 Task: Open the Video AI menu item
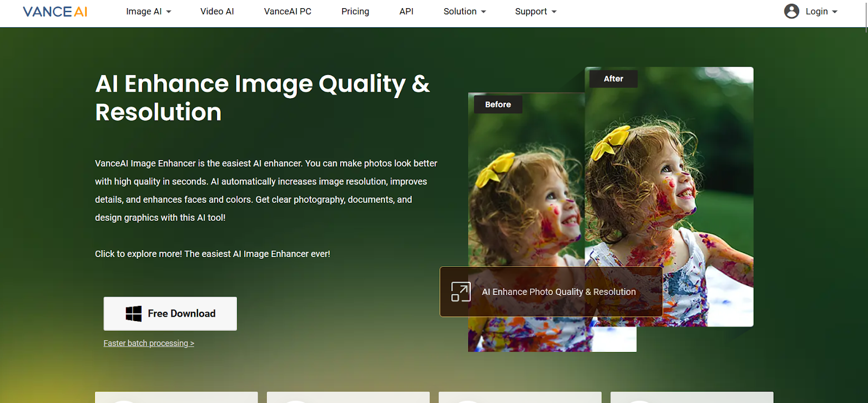(217, 11)
